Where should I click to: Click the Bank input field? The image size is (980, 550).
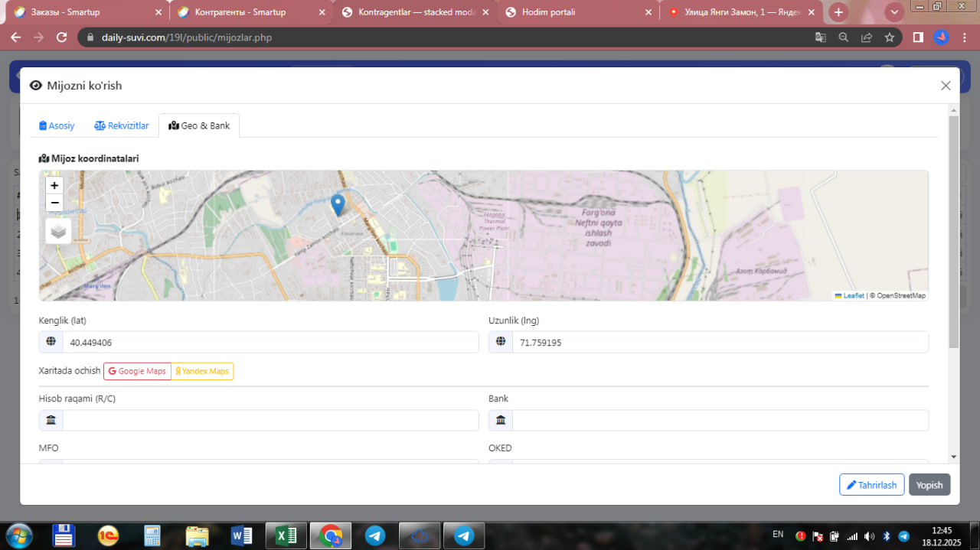click(x=720, y=420)
